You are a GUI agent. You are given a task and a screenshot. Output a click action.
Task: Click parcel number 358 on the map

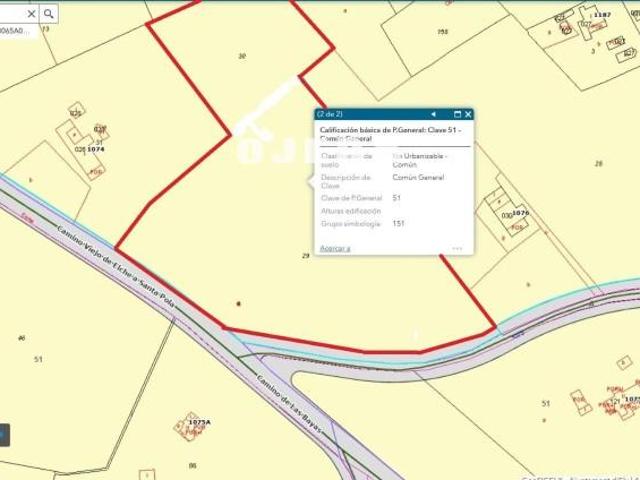click(442, 31)
